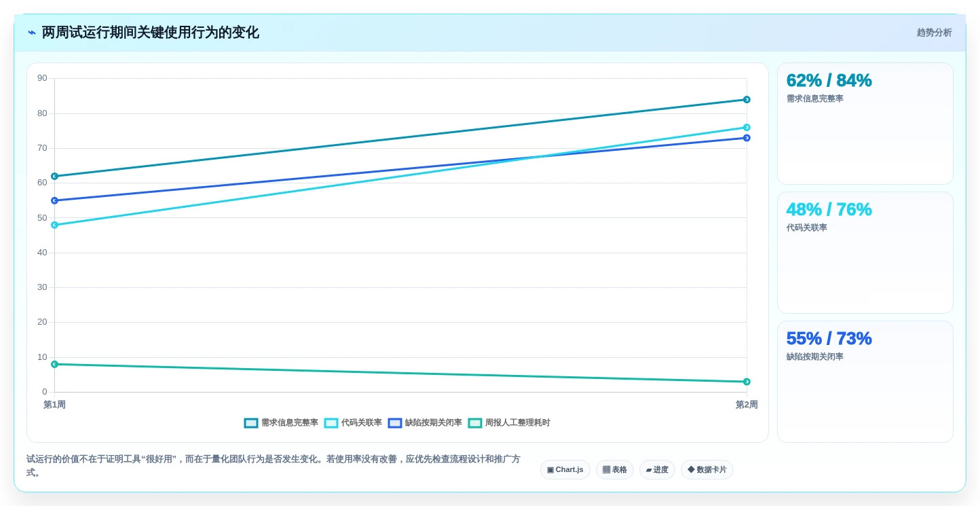This screenshot has width=980, height=506.
Task: Click the week 2 point at 3
Action: point(747,382)
